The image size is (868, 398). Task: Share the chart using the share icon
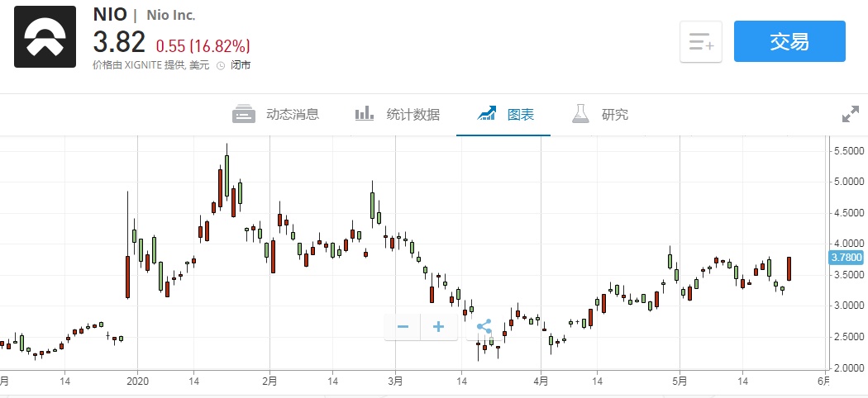tap(484, 327)
